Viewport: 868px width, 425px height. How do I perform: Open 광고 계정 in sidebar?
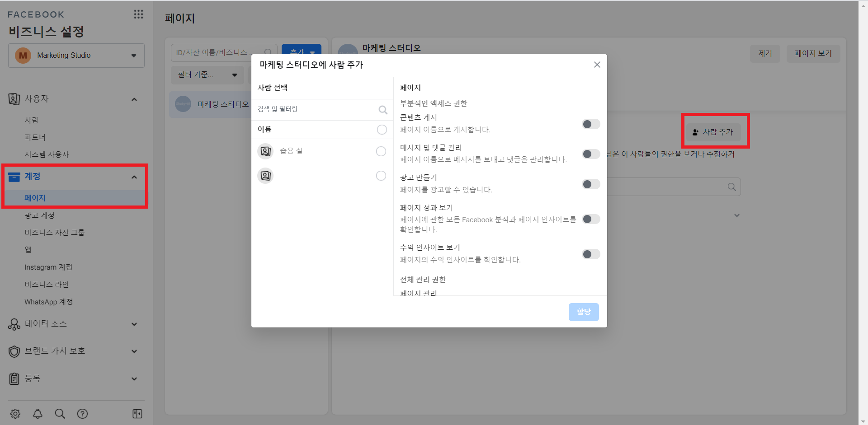pos(39,215)
